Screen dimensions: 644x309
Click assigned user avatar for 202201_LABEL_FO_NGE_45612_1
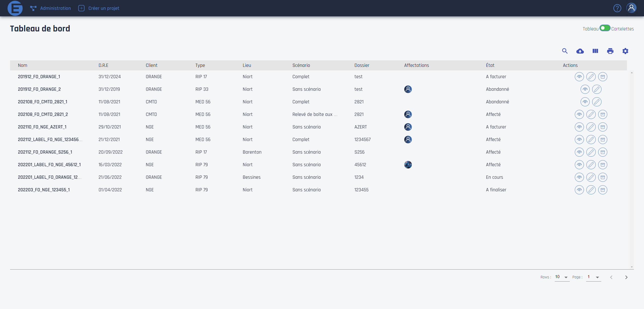click(x=408, y=165)
